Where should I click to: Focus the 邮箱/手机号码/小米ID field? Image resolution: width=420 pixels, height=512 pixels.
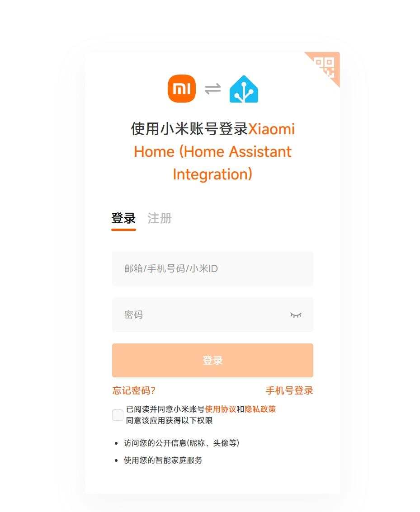(x=212, y=269)
